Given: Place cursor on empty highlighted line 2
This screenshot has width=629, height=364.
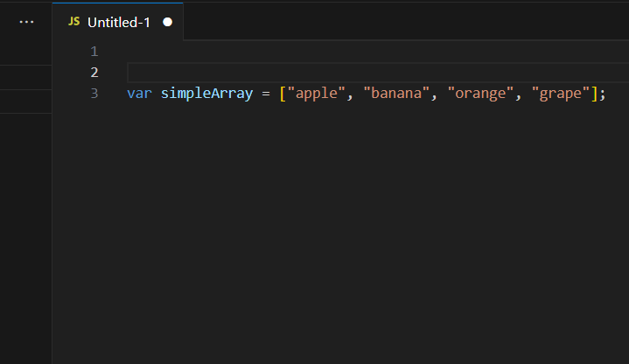Looking at the screenshot, I should click(x=378, y=73).
